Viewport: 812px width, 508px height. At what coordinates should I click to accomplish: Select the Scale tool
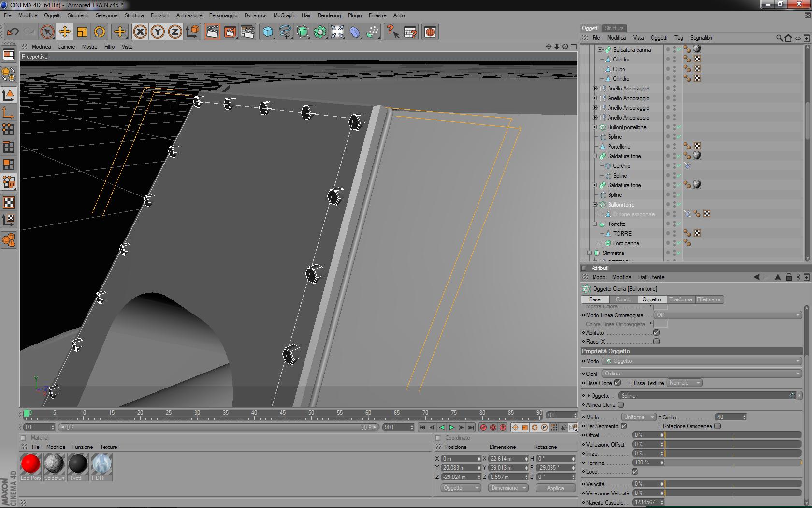[x=82, y=32]
